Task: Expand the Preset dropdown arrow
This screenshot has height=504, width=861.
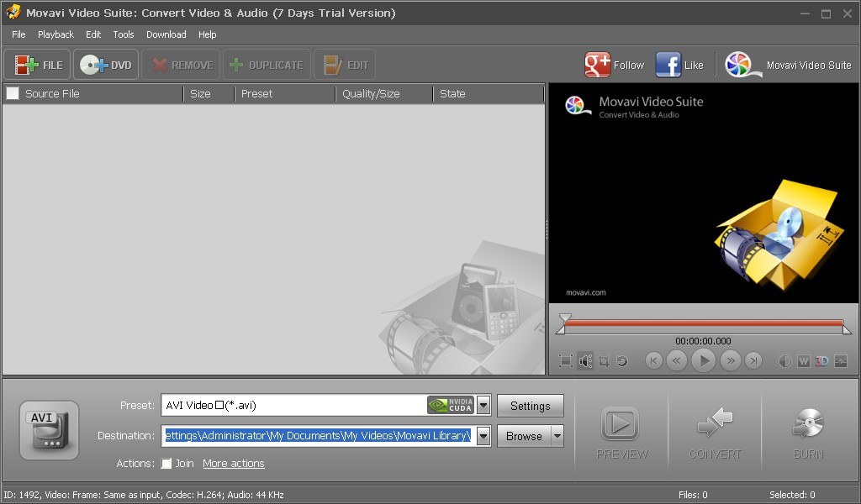Action: (x=483, y=406)
